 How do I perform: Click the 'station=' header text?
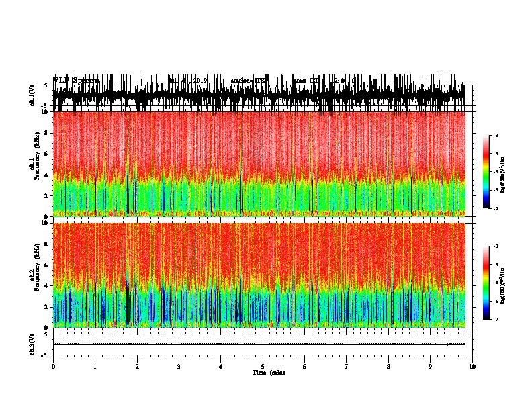242,81
